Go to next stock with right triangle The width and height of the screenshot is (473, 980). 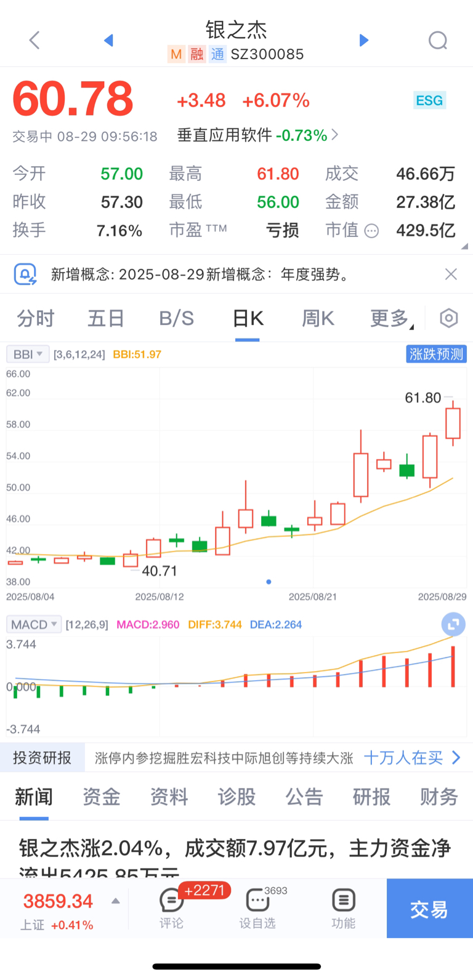click(363, 41)
